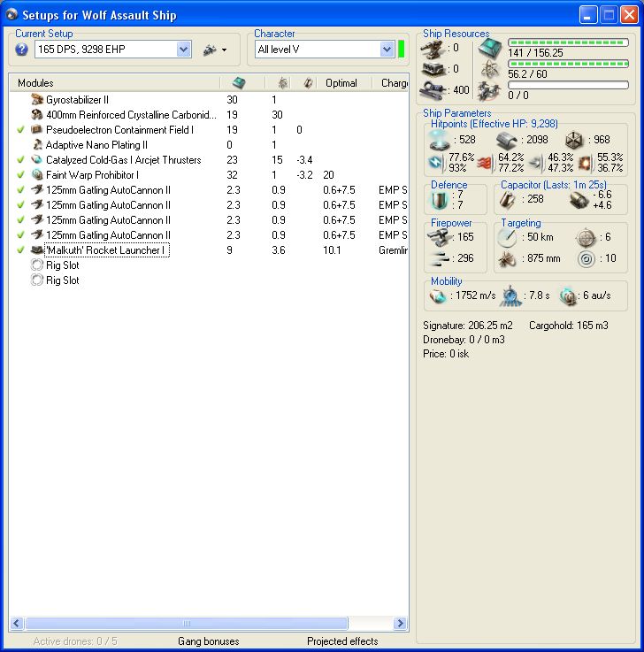Click the Faint Warp Prohibitor I icon
Image resolution: width=644 pixels, height=652 pixels.
tap(37, 174)
